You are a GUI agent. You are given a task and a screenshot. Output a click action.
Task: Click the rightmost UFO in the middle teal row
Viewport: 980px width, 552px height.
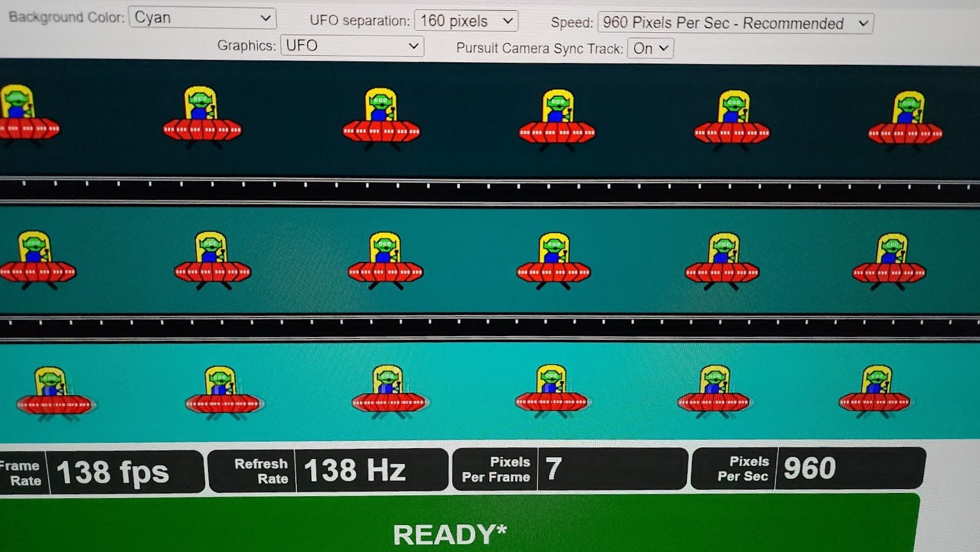890,261
